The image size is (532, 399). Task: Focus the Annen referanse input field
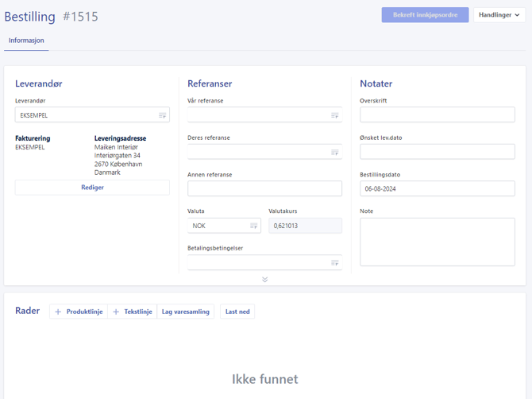264,188
